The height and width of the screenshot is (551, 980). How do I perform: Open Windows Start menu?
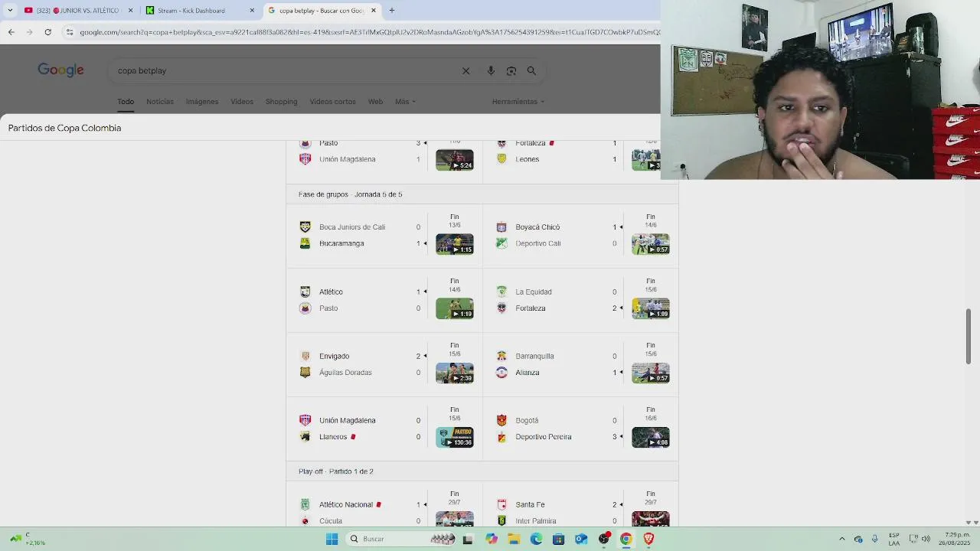coord(332,539)
